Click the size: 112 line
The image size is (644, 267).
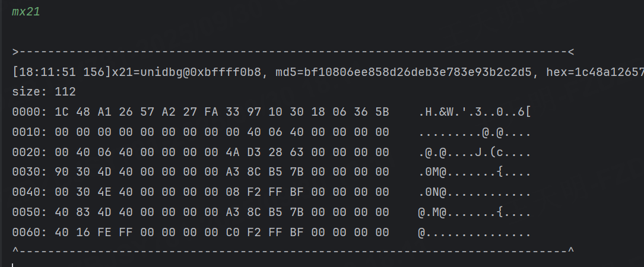tap(44, 92)
